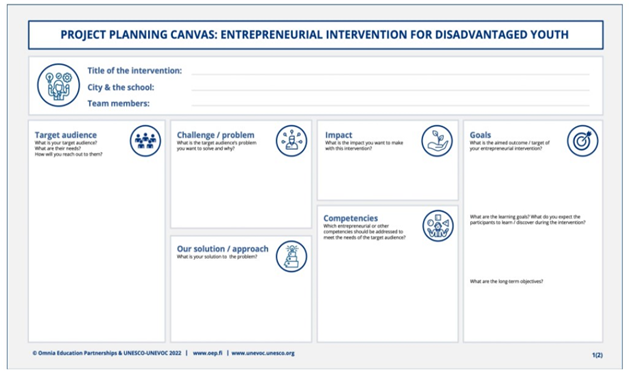This screenshot has height=375, width=631.
Task: Click the Goals bullseye target icon
Action: [583, 141]
